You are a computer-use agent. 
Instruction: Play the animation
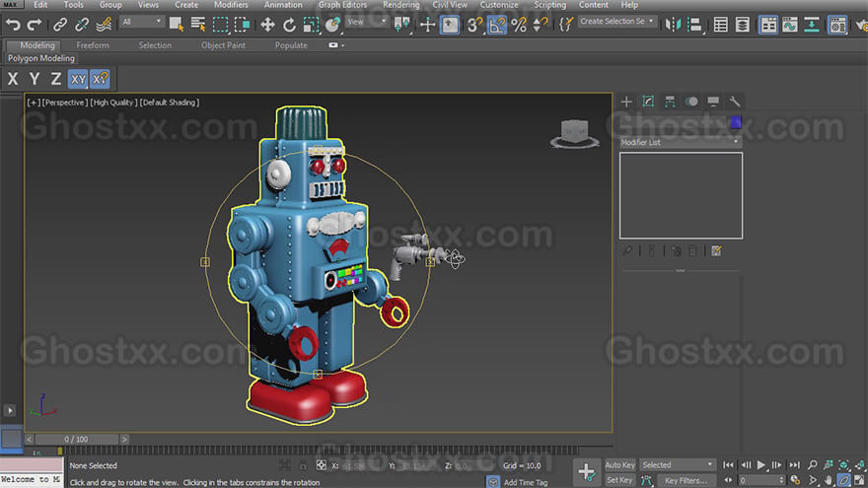pyautogui.click(x=761, y=464)
